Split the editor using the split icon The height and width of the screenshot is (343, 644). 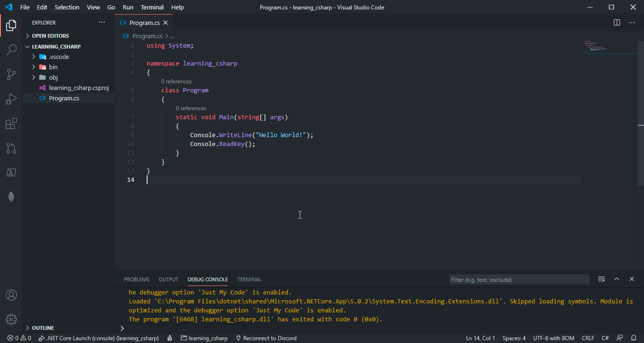pyautogui.click(x=616, y=22)
